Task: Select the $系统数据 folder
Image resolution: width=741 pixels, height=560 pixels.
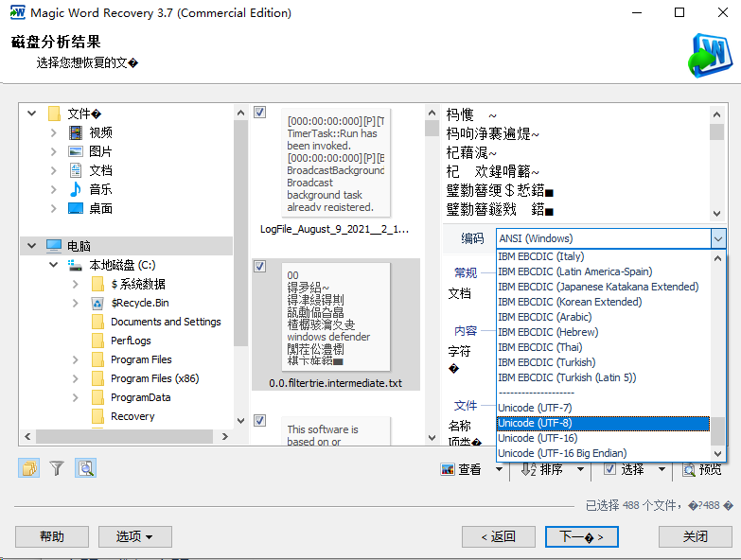Action: 138,284
